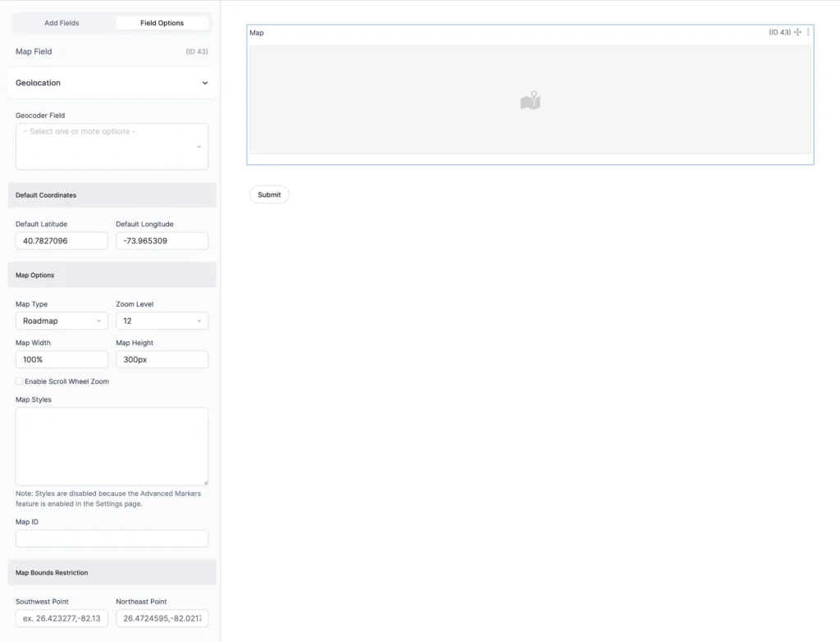Screen dimensions: 840x642
Task: Open the Map Type Roadmap dropdown
Action: coord(62,321)
